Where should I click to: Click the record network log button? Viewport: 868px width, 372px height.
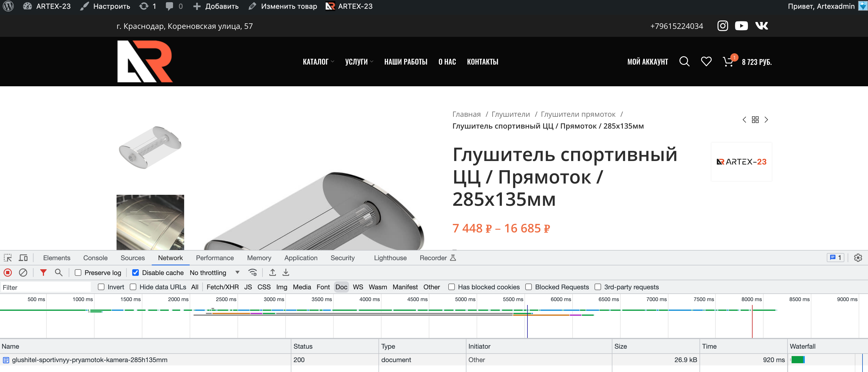pos(8,272)
